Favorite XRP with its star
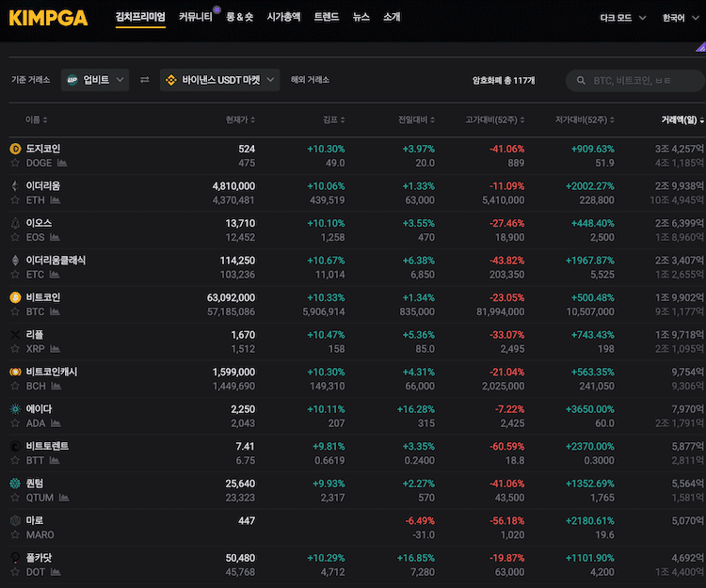This screenshot has width=706, height=588. 15,349
